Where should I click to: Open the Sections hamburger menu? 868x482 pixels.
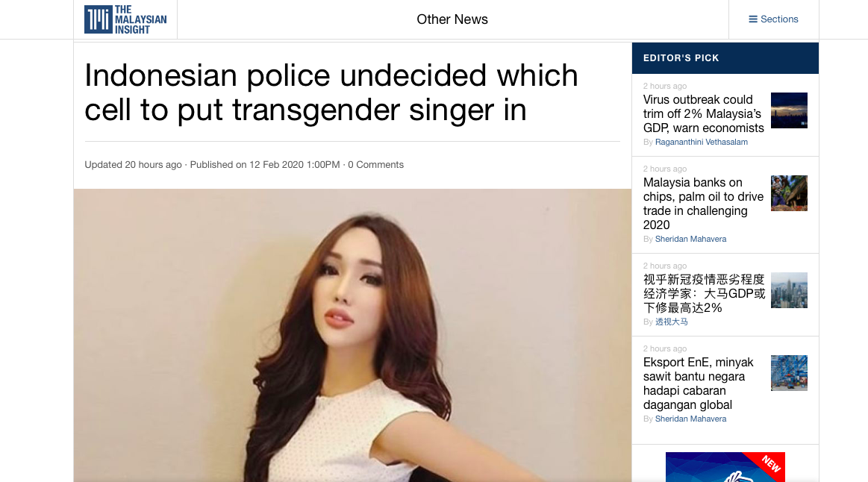pyautogui.click(x=773, y=19)
